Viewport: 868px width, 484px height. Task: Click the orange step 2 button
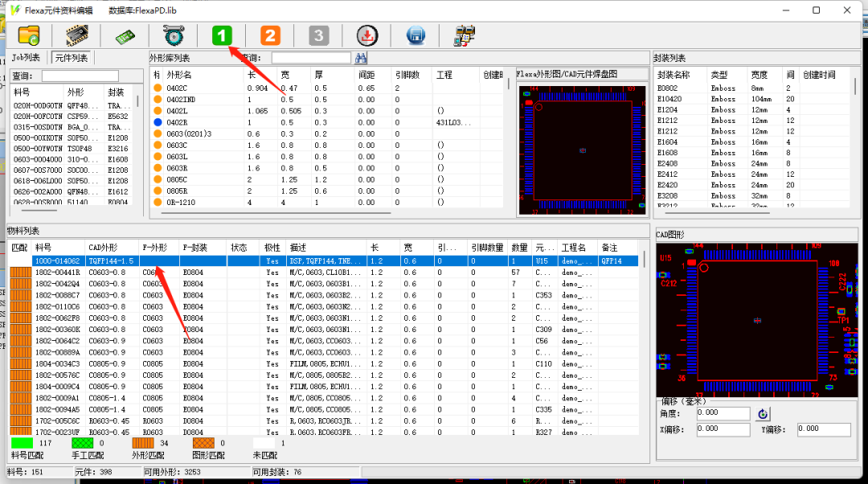pyautogui.click(x=270, y=35)
